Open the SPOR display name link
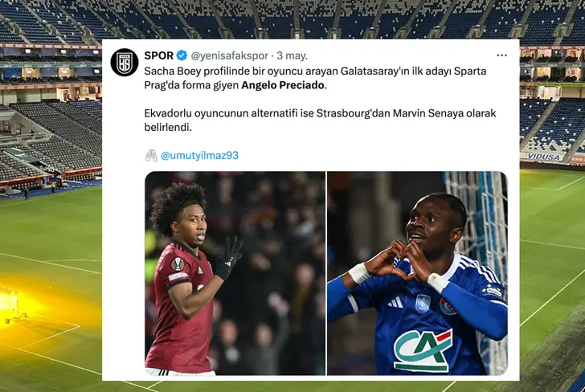Screen dimensions: 585x392 pyautogui.click(x=158, y=55)
